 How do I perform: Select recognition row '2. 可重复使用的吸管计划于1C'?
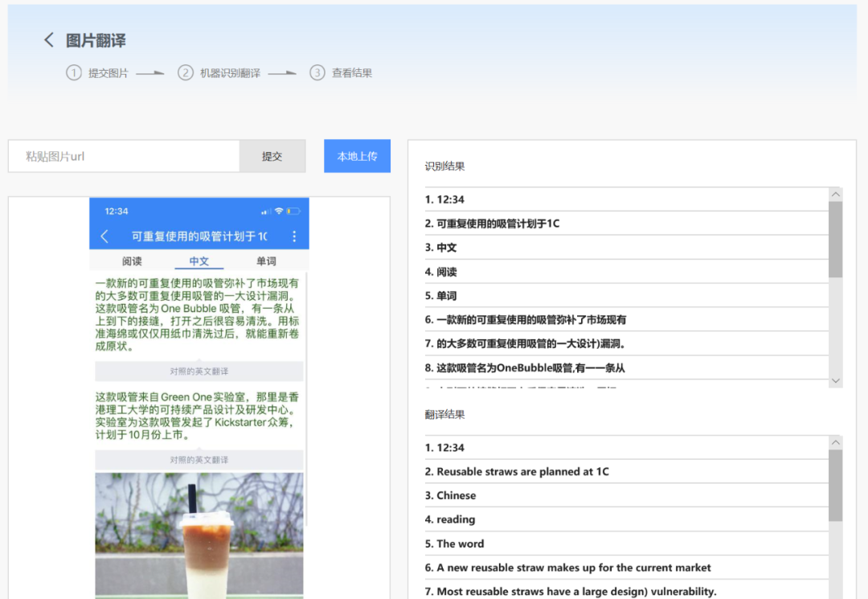pyautogui.click(x=627, y=223)
